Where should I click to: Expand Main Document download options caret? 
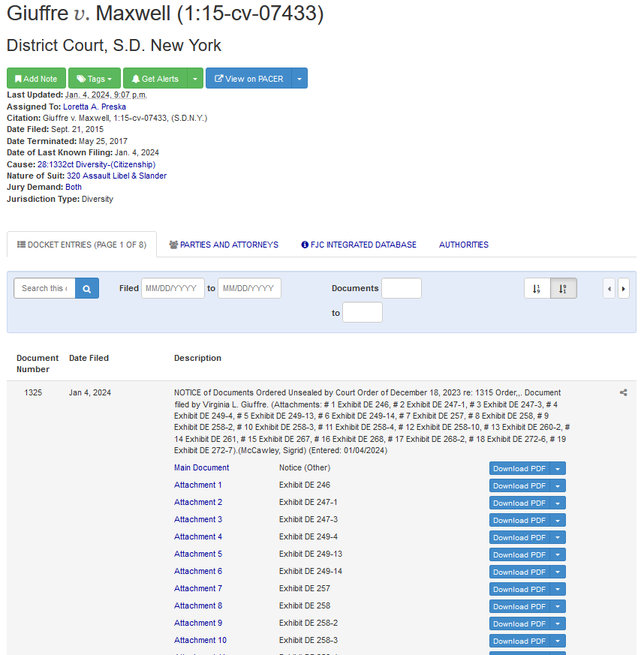coord(558,468)
